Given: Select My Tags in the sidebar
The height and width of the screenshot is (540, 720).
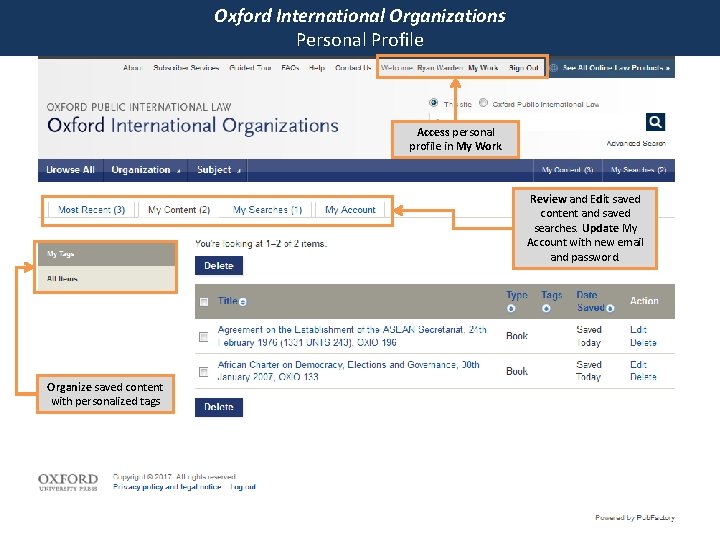Looking at the screenshot, I should tap(106, 254).
